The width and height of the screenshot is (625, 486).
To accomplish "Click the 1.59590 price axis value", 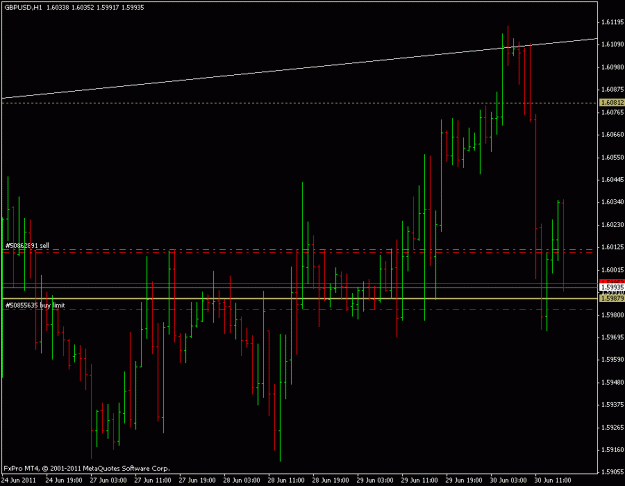I will pos(612,360).
